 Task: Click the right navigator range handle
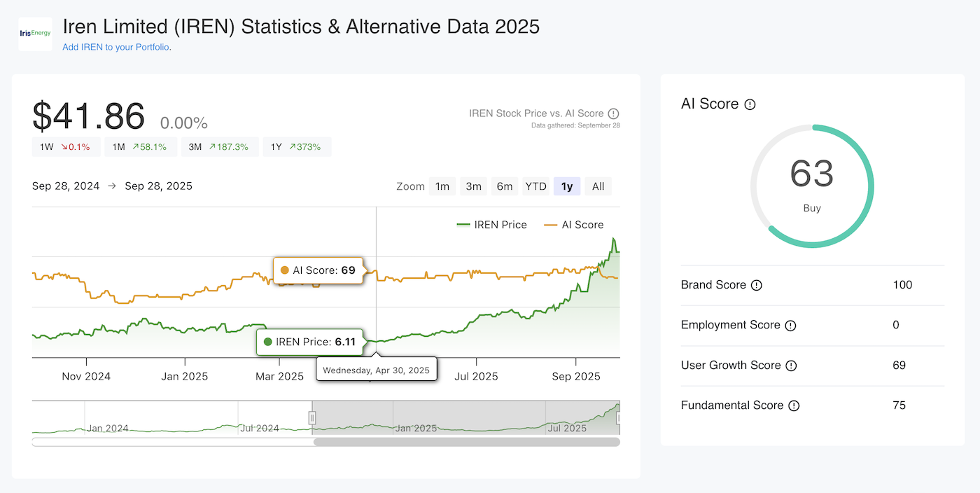[619, 418]
